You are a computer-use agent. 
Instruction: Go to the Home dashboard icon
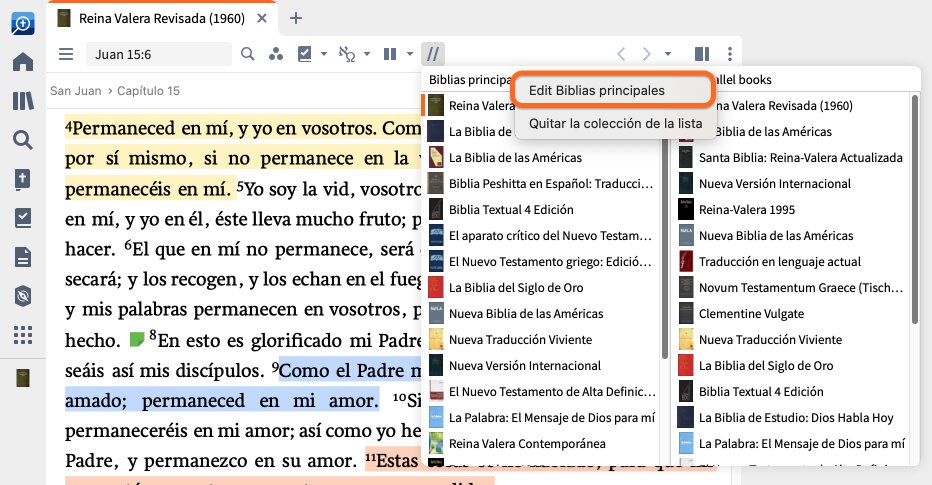23,62
